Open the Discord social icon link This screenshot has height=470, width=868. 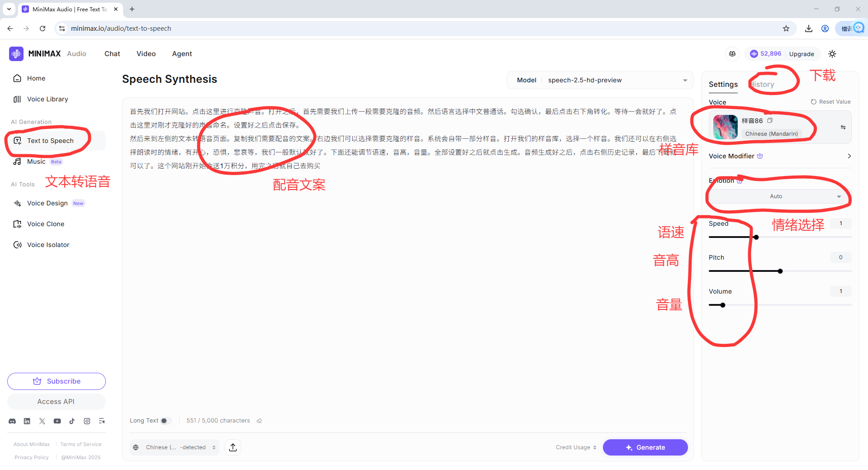[12, 421]
